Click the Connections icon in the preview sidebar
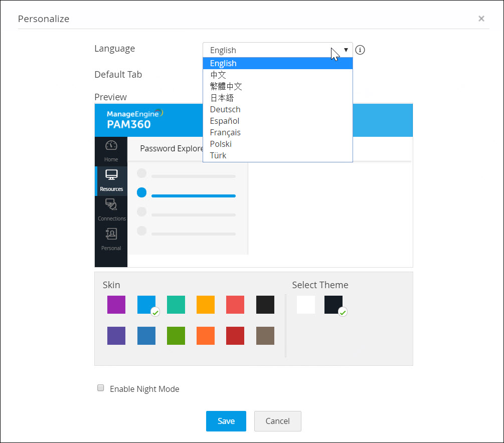Screen dimensions: 504x443 111,204
